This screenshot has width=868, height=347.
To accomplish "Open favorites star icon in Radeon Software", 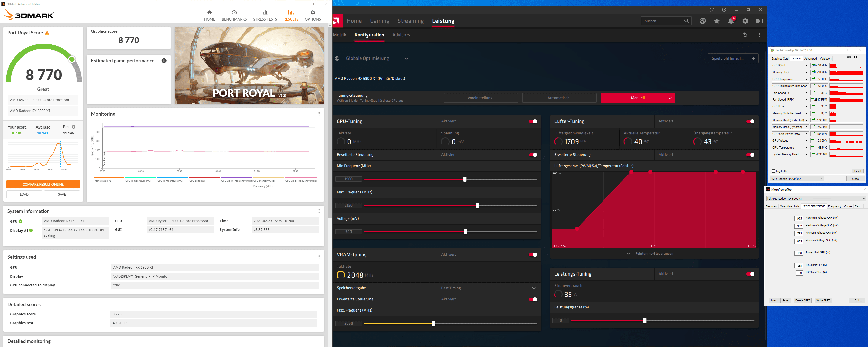I will (717, 21).
